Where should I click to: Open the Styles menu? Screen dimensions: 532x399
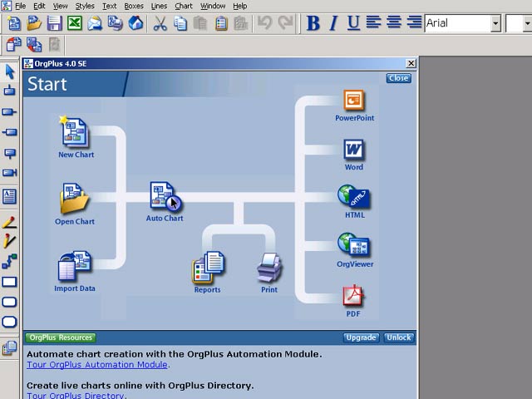pyautogui.click(x=85, y=6)
